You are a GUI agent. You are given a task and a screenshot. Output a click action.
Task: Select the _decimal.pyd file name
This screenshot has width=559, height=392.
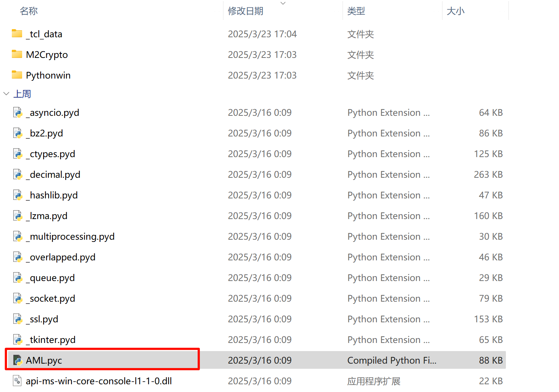pos(53,174)
